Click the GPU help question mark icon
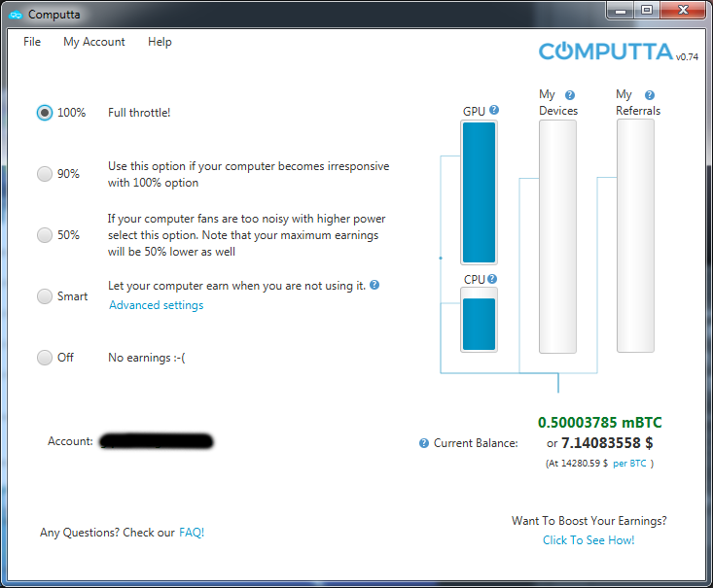The image size is (713, 588). (x=494, y=110)
